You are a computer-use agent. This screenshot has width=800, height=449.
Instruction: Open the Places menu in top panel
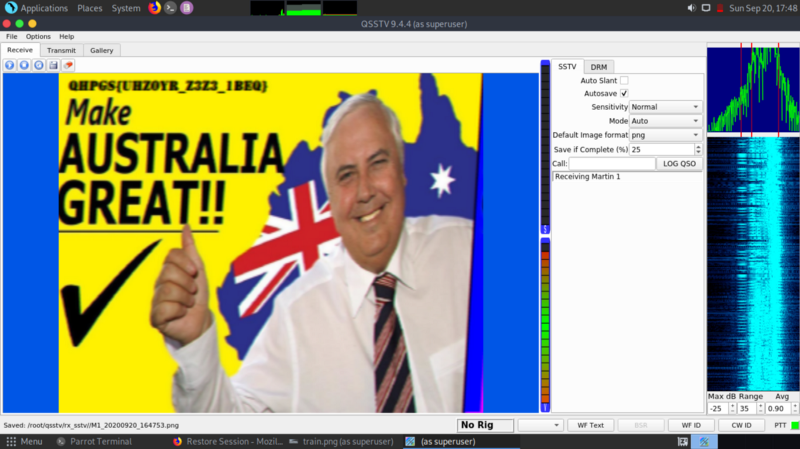pos(89,8)
